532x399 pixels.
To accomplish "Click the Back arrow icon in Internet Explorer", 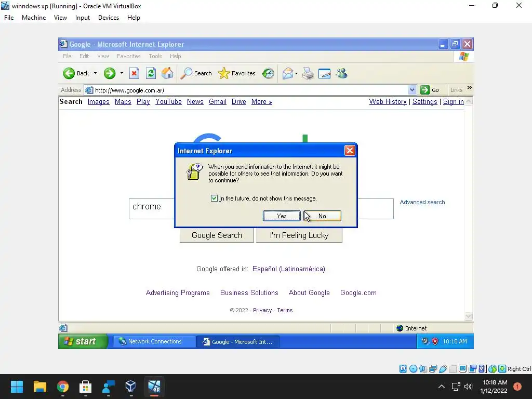I will [x=69, y=73].
